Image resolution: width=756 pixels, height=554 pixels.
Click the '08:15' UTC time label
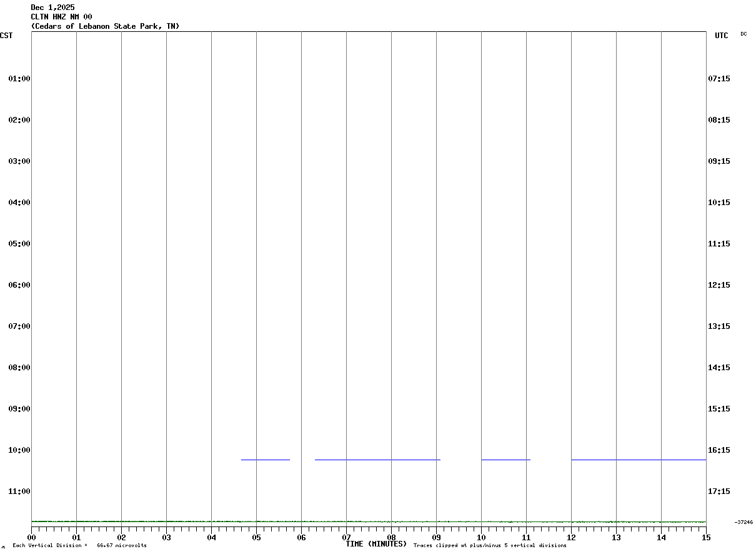719,120
